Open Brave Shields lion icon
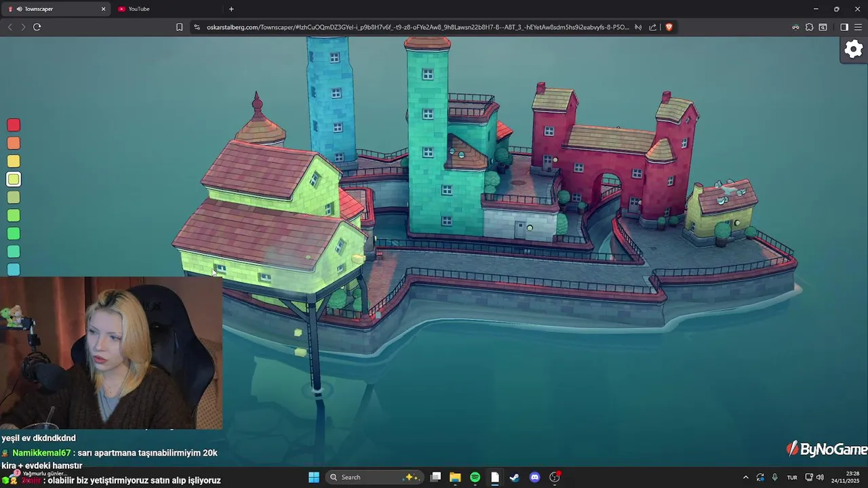Image resolution: width=868 pixels, height=488 pixels. (669, 27)
